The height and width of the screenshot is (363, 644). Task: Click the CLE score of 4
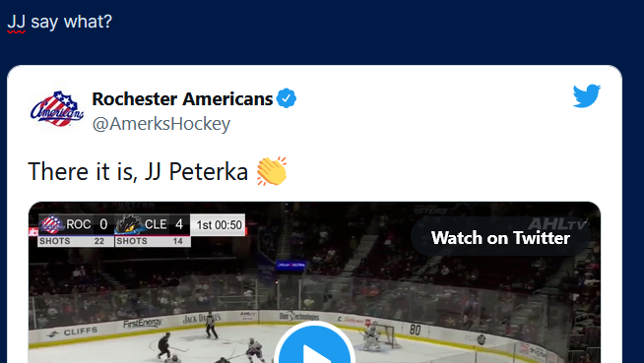coord(179,224)
